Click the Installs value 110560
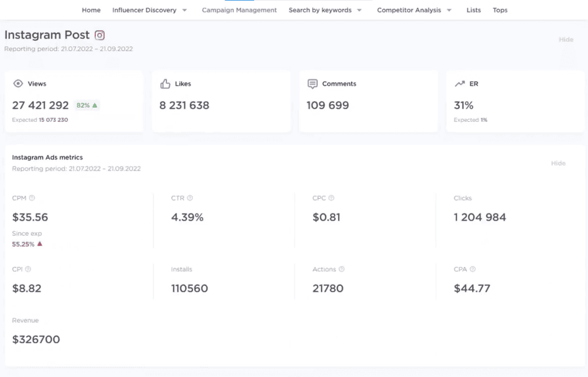This screenshot has height=377, width=588. click(189, 288)
